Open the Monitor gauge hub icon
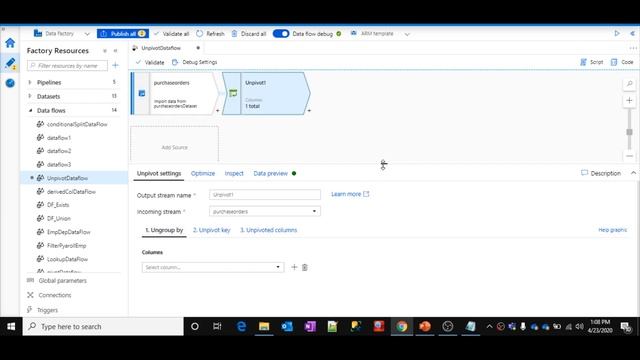This screenshot has height=360, width=640. pyautogui.click(x=10, y=83)
